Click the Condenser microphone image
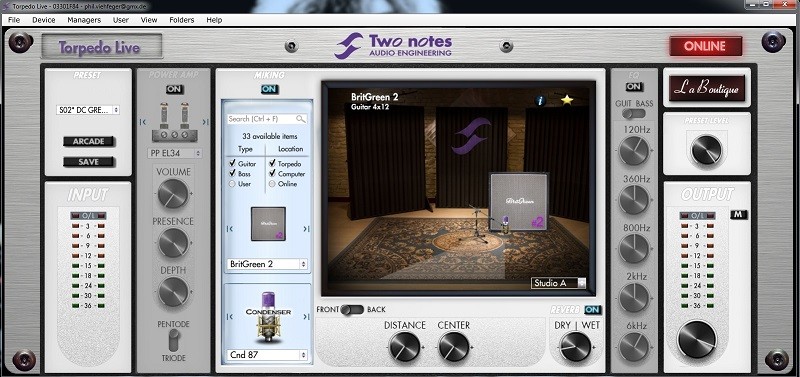The height and width of the screenshot is (377, 800). 268,317
